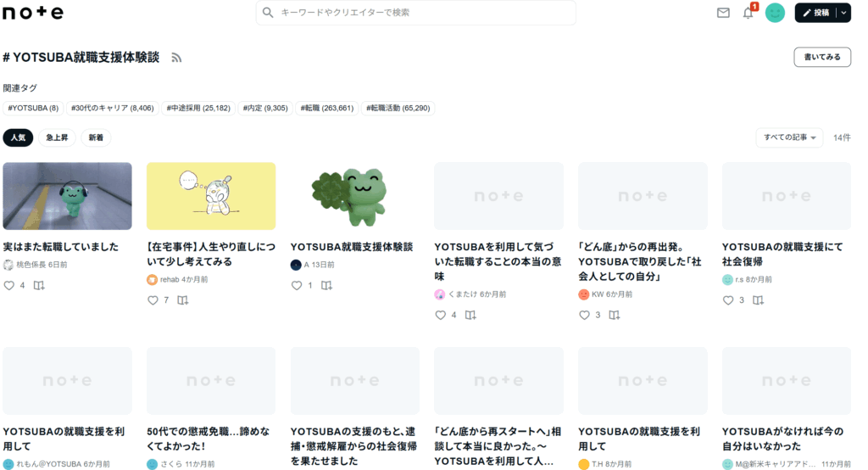Open the #中途採用 related tag
Screen dimensions: 868x470
[198, 108]
